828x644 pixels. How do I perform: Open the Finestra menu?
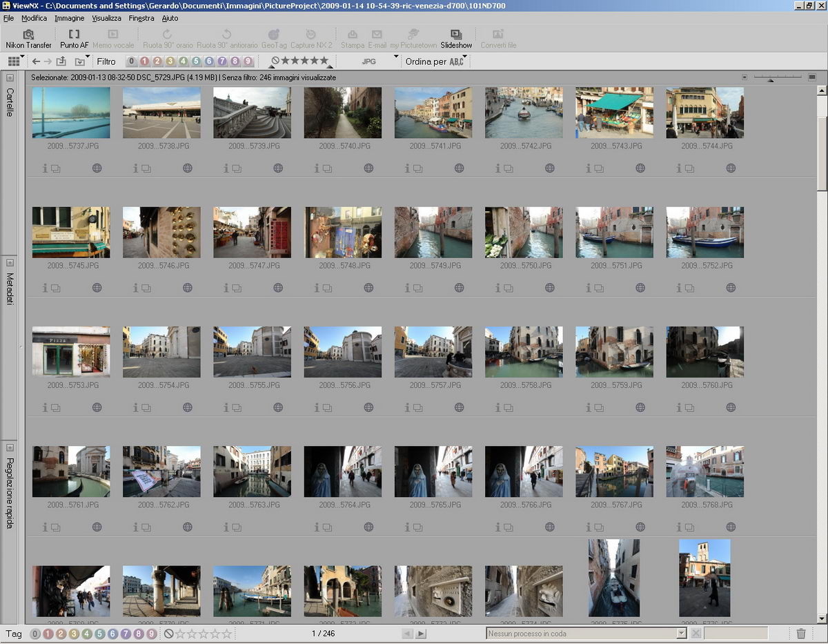(x=141, y=18)
